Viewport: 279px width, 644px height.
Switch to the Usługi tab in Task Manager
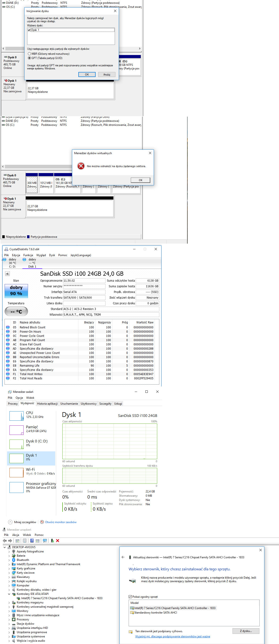coord(118,403)
